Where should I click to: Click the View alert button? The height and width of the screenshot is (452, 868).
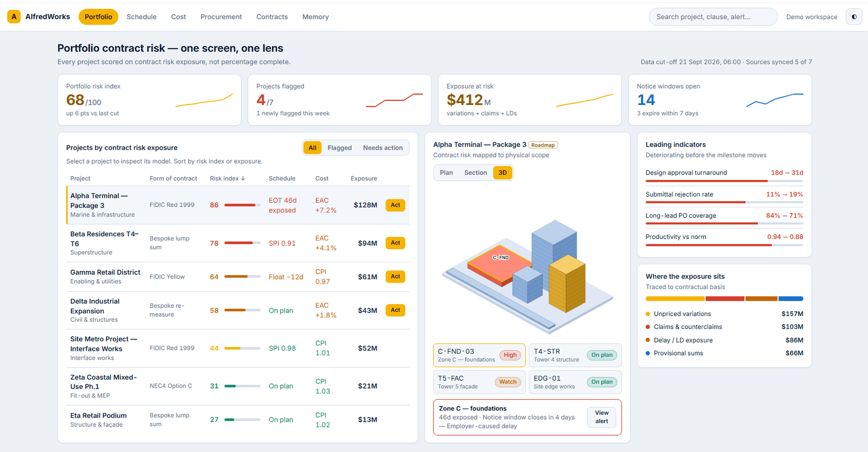click(x=601, y=417)
